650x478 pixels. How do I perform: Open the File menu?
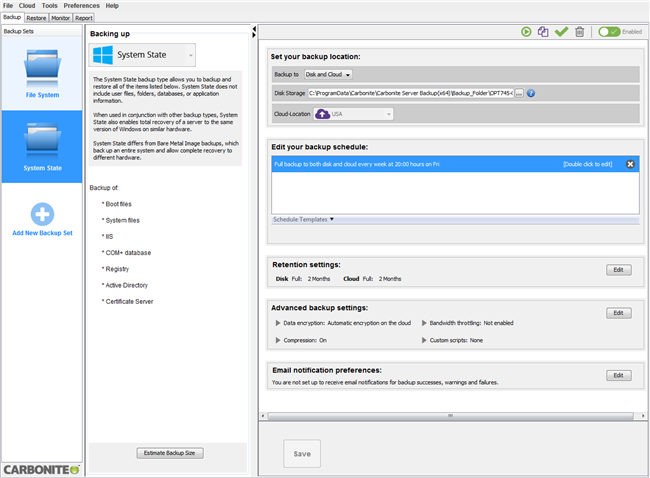coord(8,6)
